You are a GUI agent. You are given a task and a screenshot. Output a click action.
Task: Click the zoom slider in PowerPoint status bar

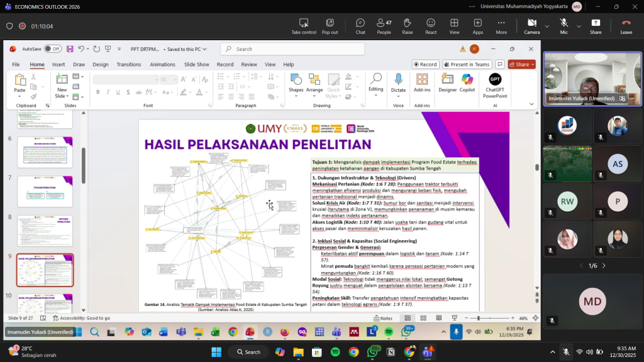pyautogui.click(x=497, y=318)
